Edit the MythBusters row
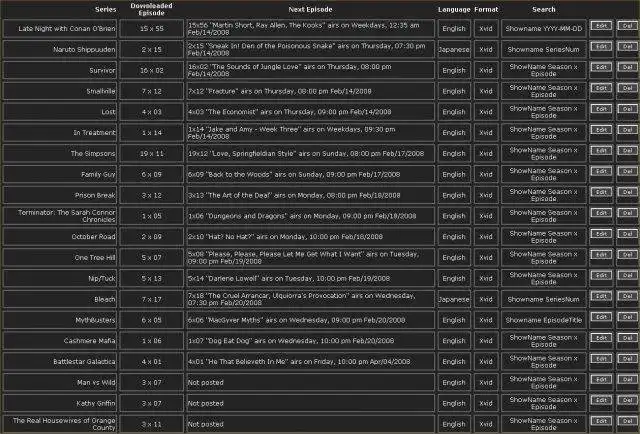 [x=601, y=317]
